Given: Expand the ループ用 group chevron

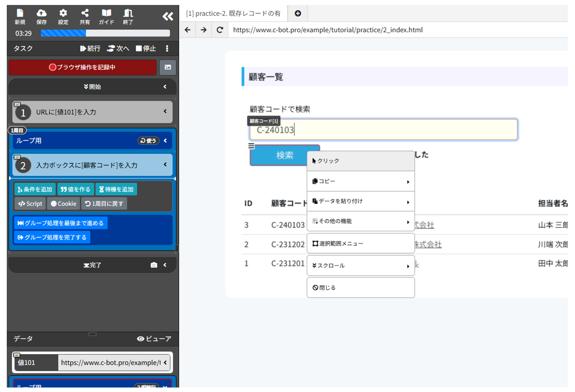Looking at the screenshot, I should 166,141.
